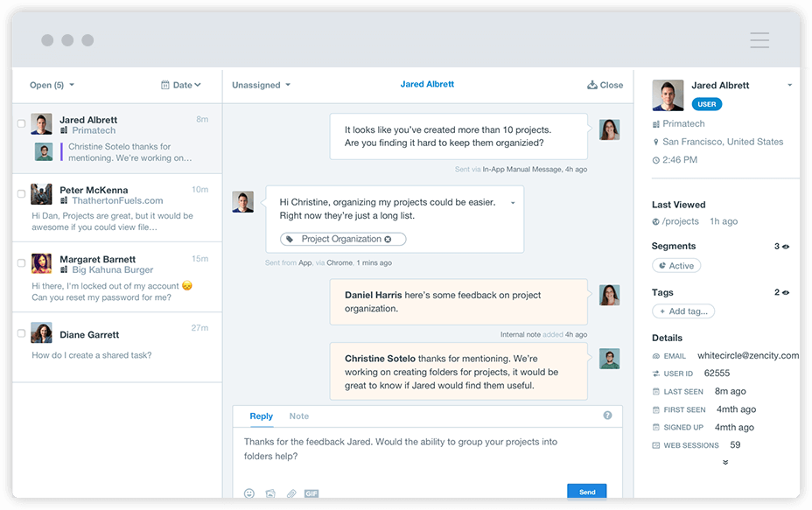Open the Open (5) filter dropdown
812x510 pixels.
[x=51, y=85]
